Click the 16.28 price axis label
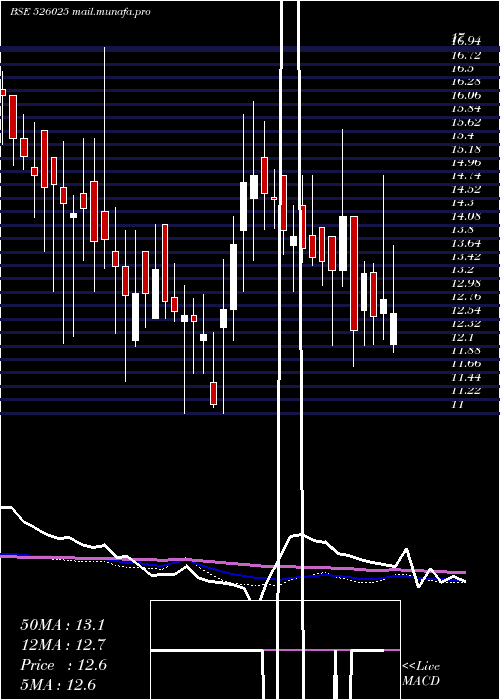The image size is (500, 700). pos(466,82)
